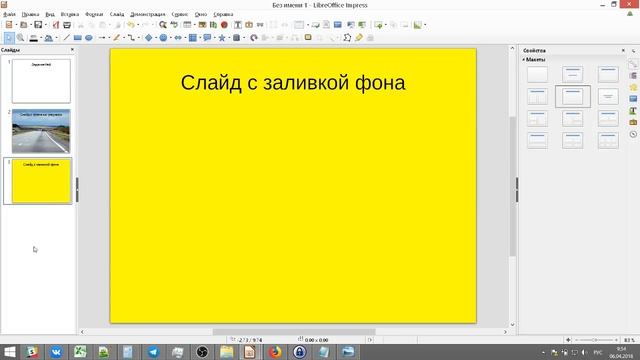Select the Curve pencil tool

[117, 38]
